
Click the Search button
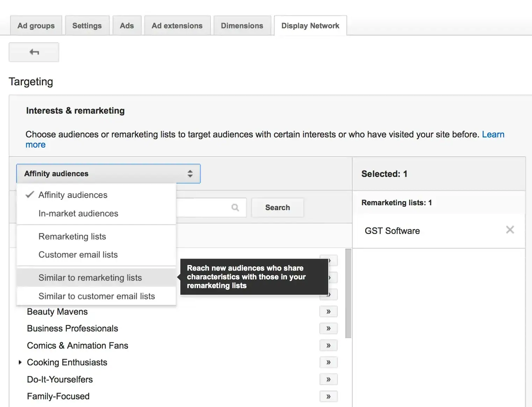[x=277, y=207]
